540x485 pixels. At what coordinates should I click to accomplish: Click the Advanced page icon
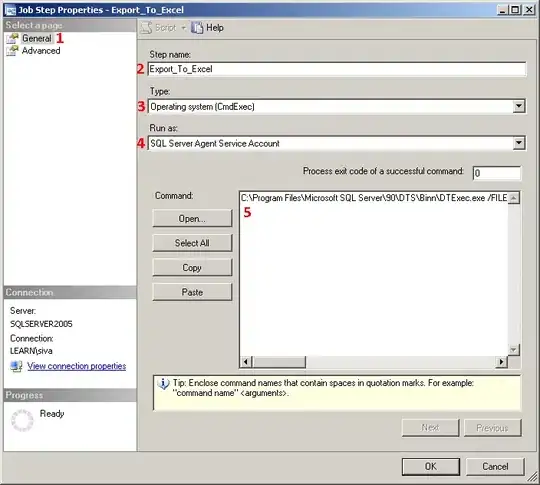coord(12,51)
